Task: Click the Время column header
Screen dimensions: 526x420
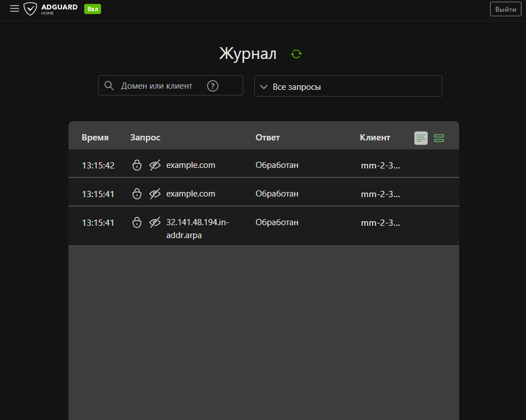Action: coord(95,138)
